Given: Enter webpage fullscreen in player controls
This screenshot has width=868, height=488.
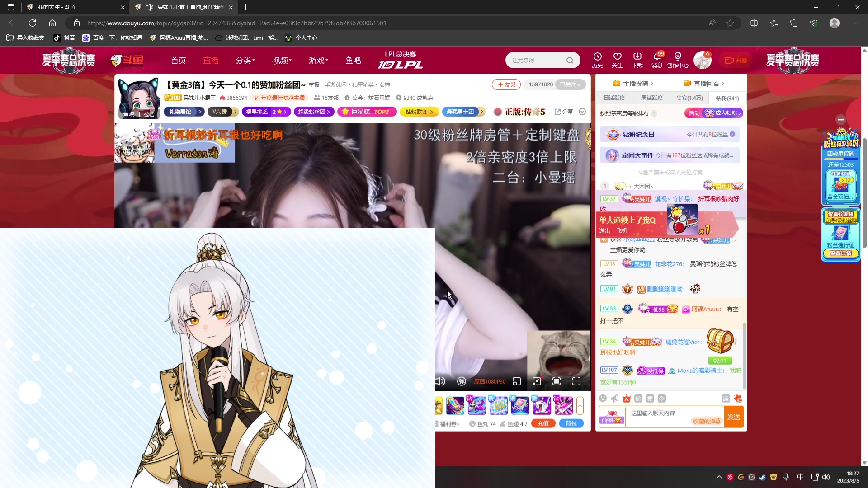Looking at the screenshot, I should click(557, 381).
